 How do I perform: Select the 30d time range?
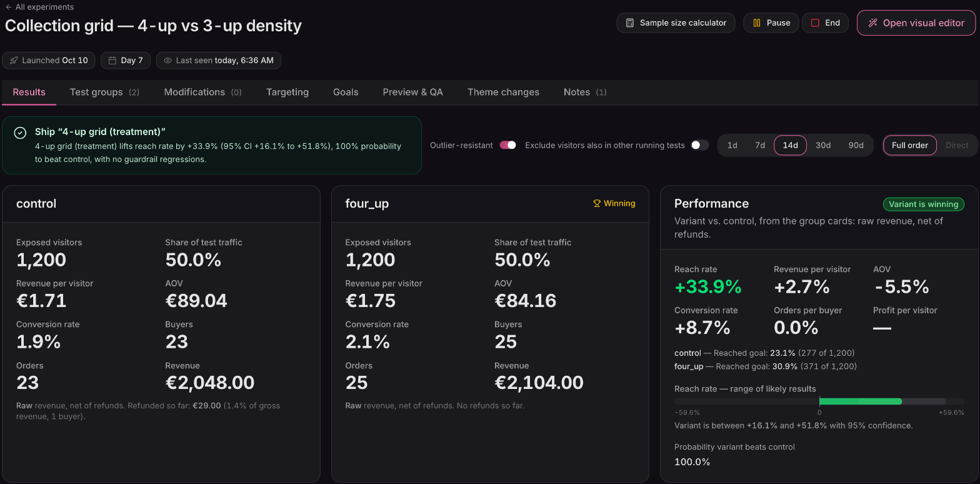pos(823,145)
